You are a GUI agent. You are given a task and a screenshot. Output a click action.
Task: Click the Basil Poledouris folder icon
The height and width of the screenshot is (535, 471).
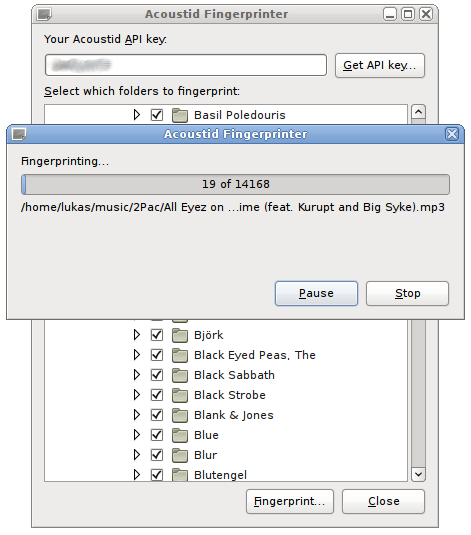(180, 115)
